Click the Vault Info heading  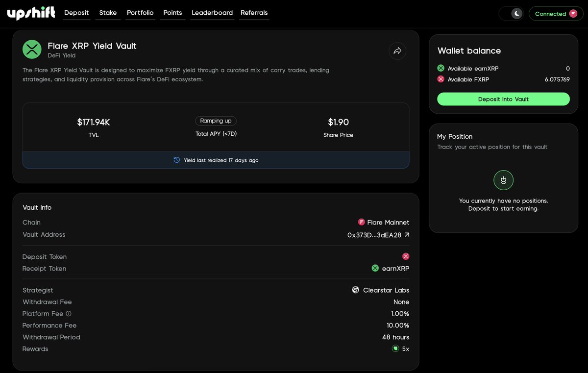(x=37, y=207)
